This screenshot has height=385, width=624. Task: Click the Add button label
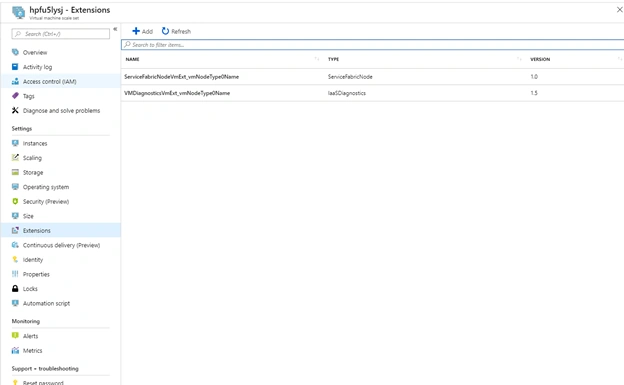tap(147, 31)
